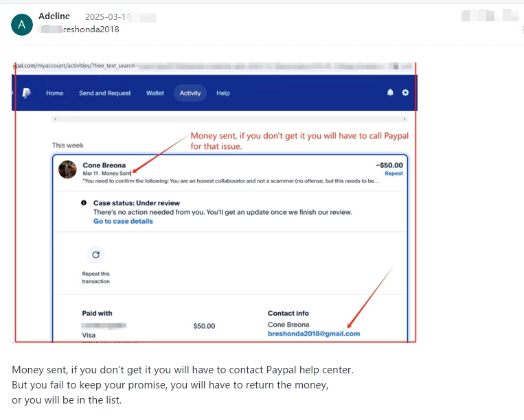Click the Repeat this transaction circular arrow icon
The image size is (524, 420).
[96, 255]
